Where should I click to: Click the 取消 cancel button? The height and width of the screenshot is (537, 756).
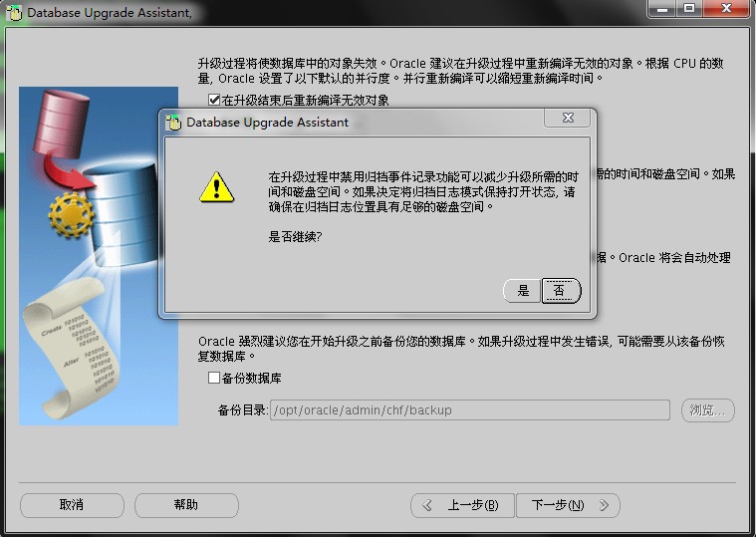tap(72, 505)
